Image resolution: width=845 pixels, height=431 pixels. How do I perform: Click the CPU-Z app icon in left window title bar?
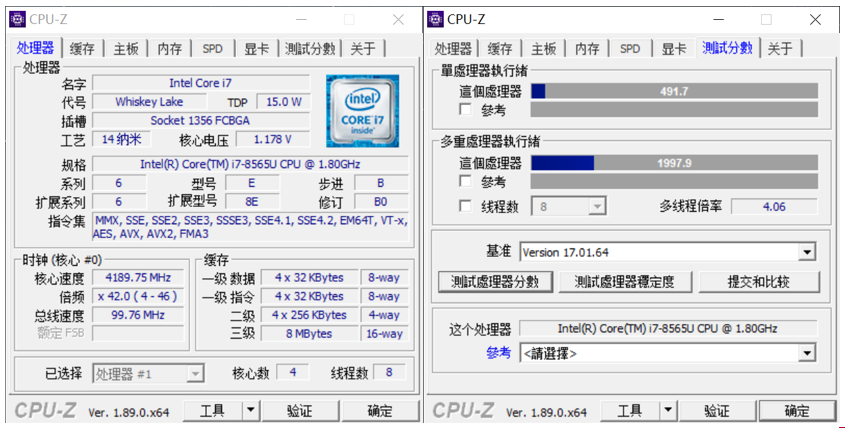[17, 19]
